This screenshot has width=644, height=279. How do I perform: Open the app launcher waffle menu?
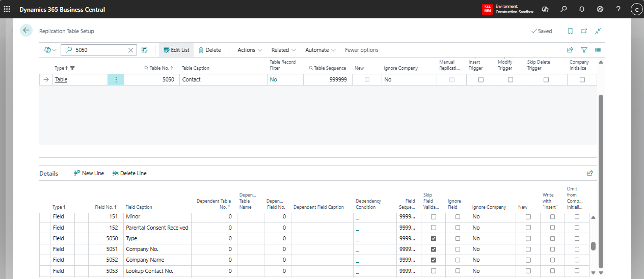7,9
